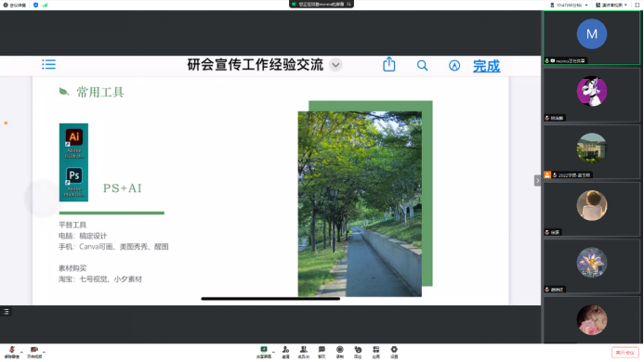Turn on the camera video
Viewport: 644px width, 362px height.
click(34, 352)
